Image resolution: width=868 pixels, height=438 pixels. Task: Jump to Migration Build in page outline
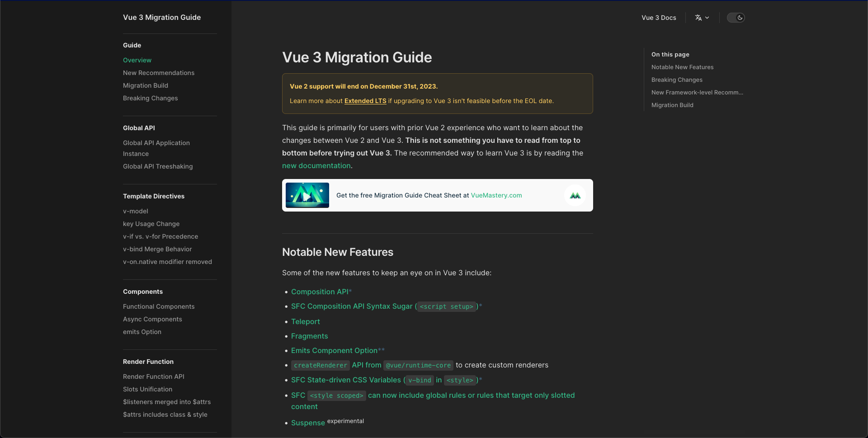click(672, 105)
